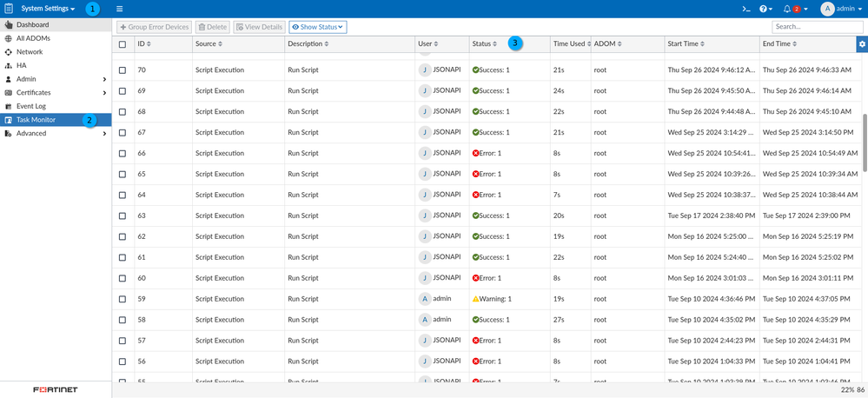This screenshot has height=398, width=868.
Task: Open the CLI console icon
Action: click(x=745, y=9)
